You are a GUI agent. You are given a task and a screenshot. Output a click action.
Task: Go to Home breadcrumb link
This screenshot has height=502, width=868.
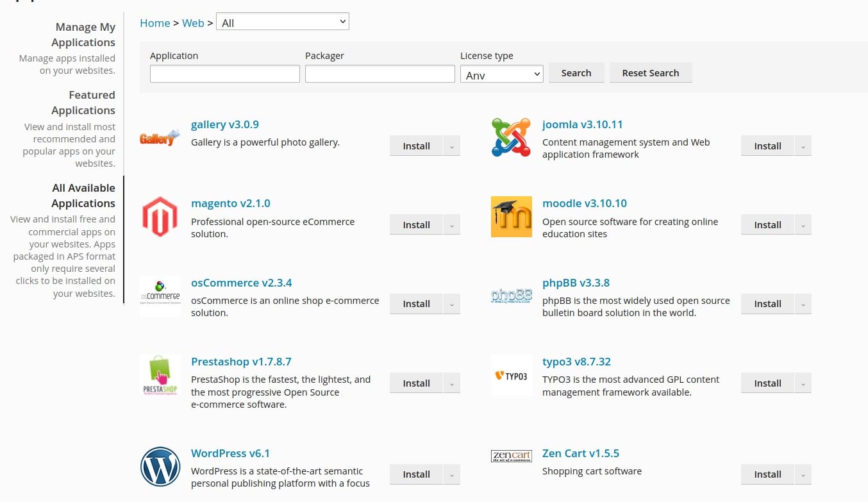(155, 23)
